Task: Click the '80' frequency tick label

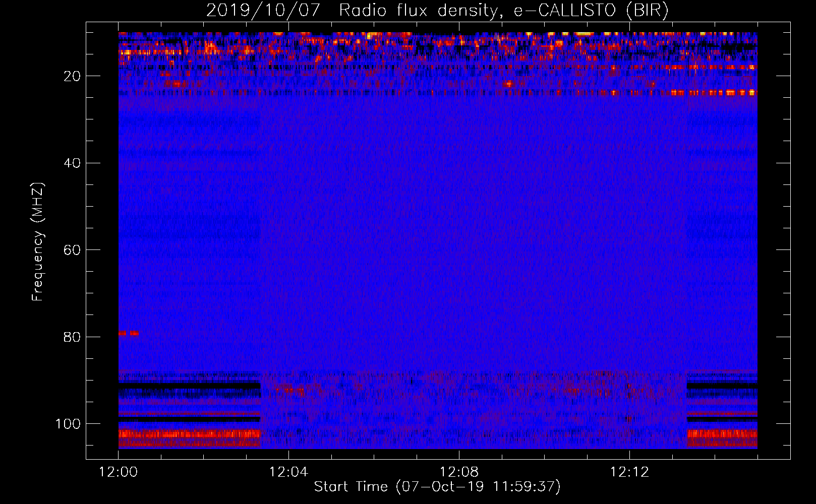Action: point(72,337)
